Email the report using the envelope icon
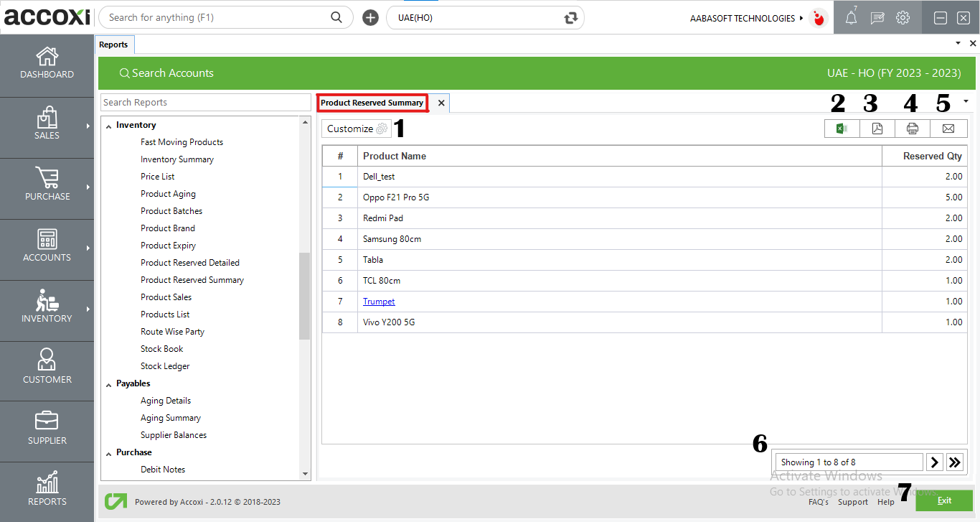This screenshot has width=980, height=522. (948, 128)
